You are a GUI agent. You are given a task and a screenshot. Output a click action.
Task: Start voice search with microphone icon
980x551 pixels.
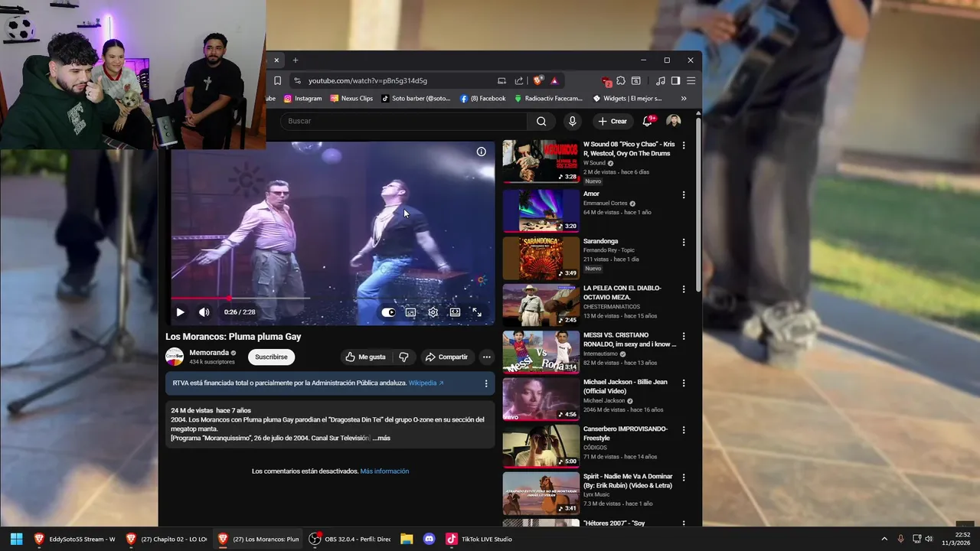tap(572, 121)
